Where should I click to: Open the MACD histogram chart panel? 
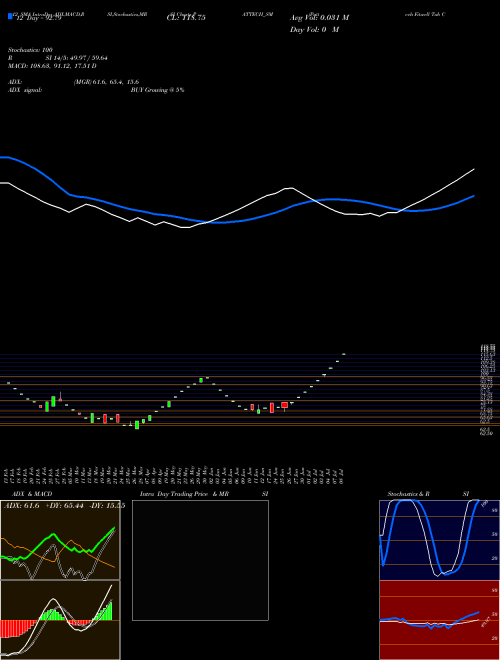click(60, 620)
